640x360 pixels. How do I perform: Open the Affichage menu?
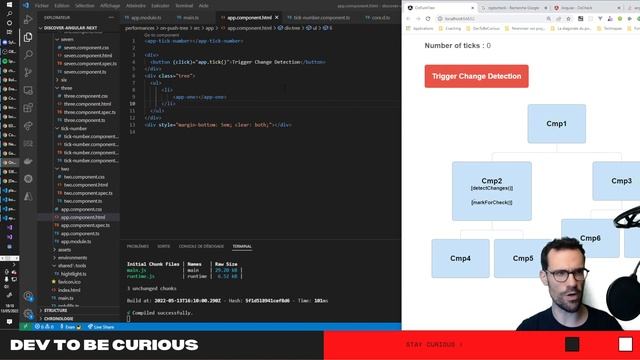pyautogui.click(x=110, y=6)
